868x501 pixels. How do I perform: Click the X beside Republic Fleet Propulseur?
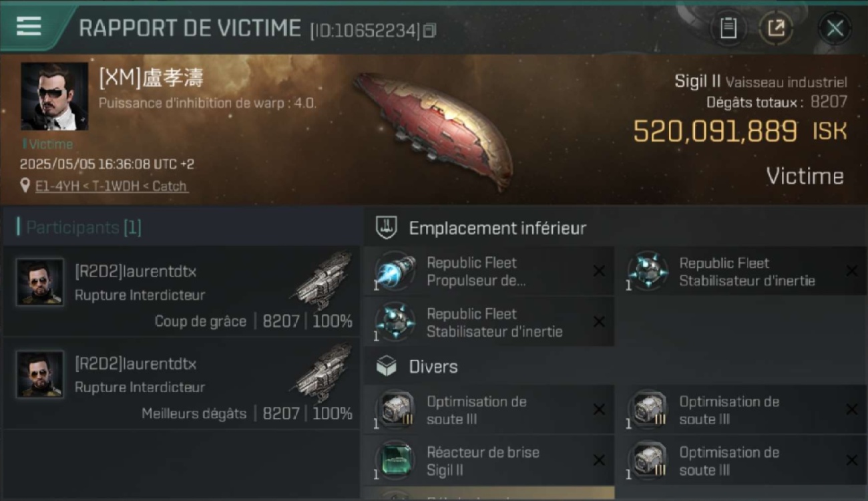599,271
